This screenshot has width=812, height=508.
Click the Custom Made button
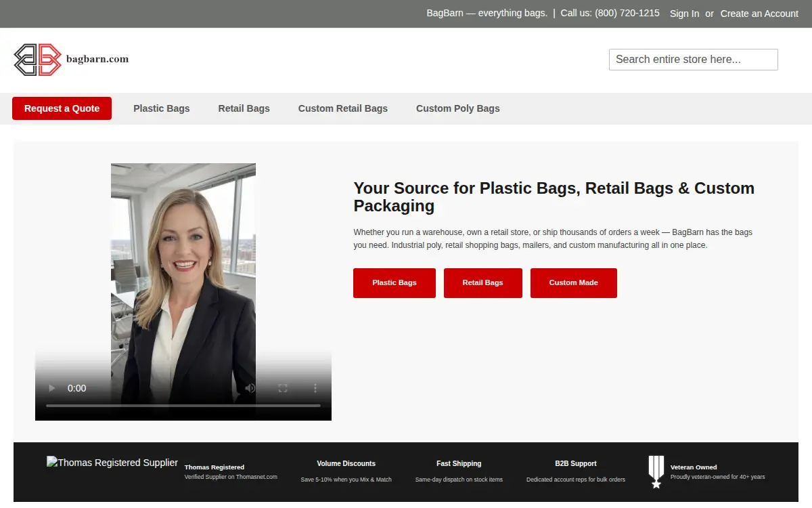574,283
